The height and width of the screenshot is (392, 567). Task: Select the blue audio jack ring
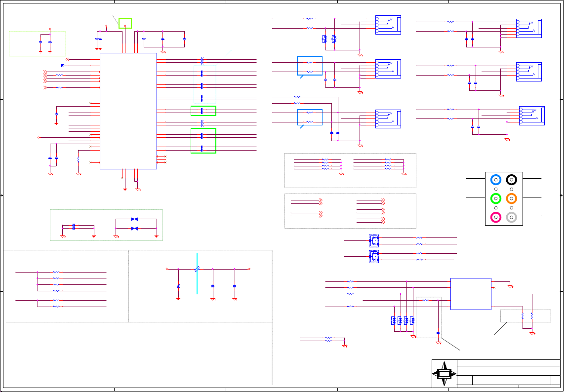496,180
